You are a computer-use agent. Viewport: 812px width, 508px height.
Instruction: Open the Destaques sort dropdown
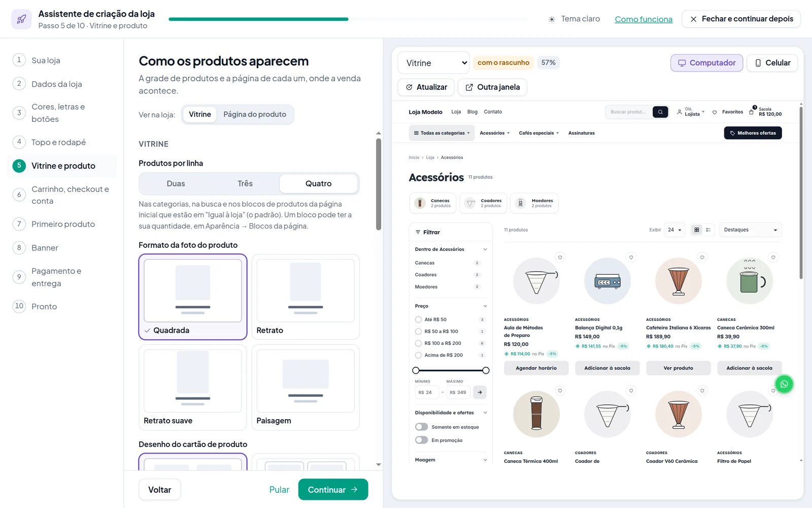pos(751,230)
